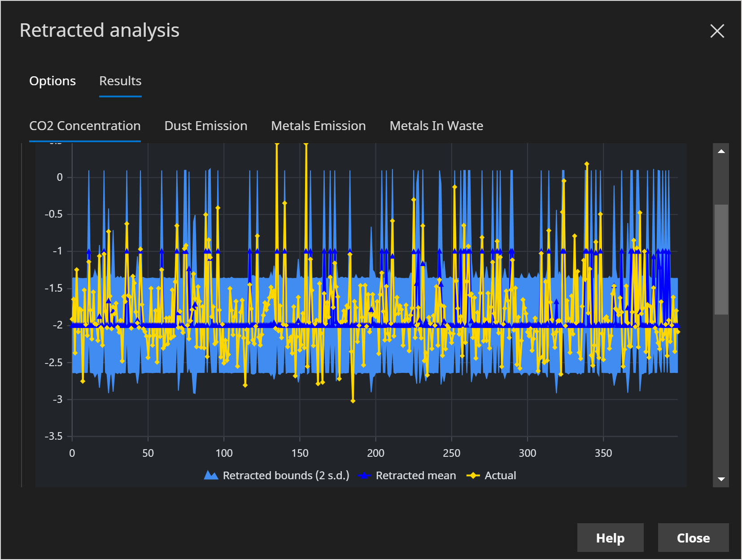Click the vertical scrollbar thumb
The height and width of the screenshot is (560, 742).
(x=721, y=259)
